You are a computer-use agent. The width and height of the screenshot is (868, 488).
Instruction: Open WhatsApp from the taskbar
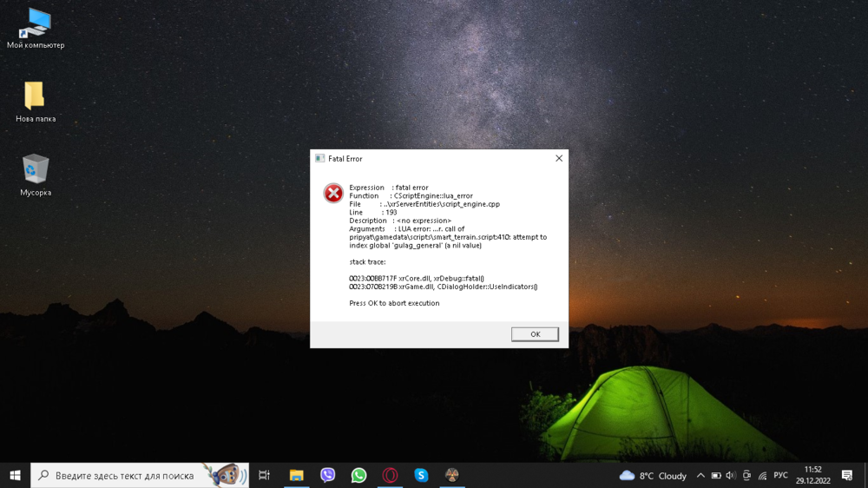358,475
